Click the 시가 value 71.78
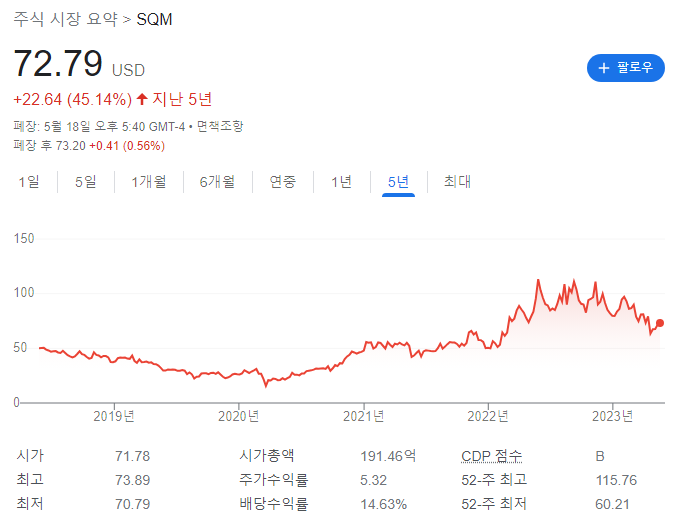 (133, 456)
